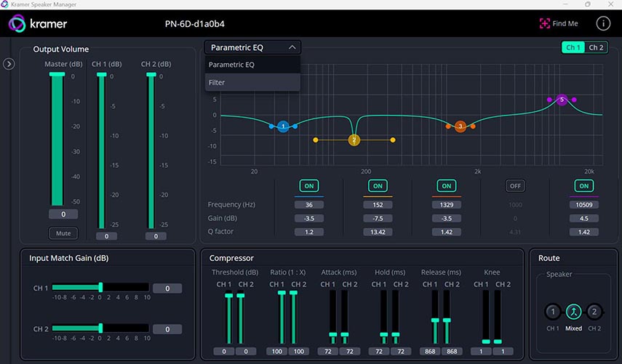This screenshot has width=622, height=364.
Task: Route speaker to CH 2 circle
Action: (x=594, y=312)
